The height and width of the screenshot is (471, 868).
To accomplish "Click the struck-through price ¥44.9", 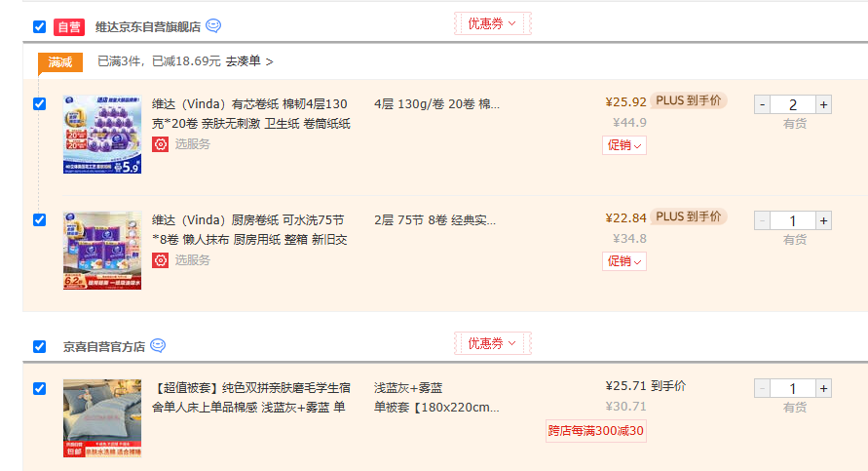I will point(629,123).
